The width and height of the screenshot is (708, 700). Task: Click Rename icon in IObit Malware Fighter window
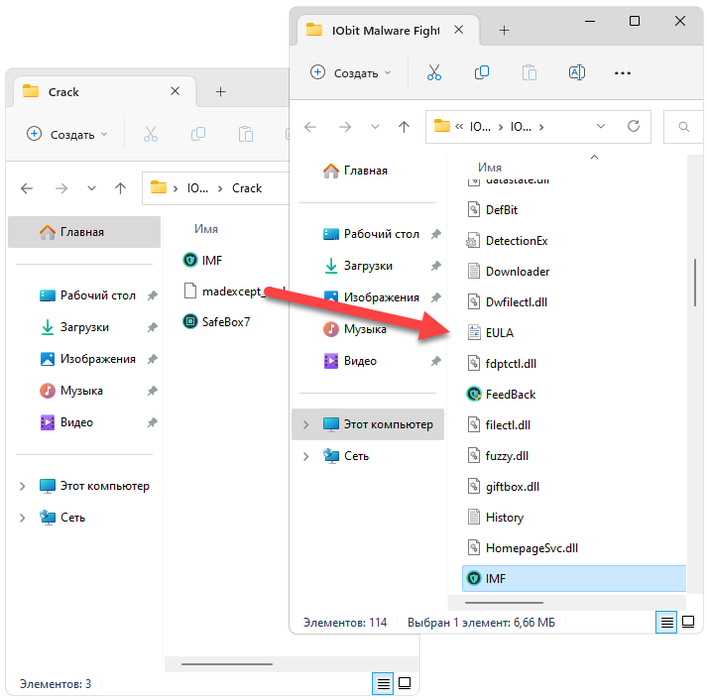click(x=577, y=73)
